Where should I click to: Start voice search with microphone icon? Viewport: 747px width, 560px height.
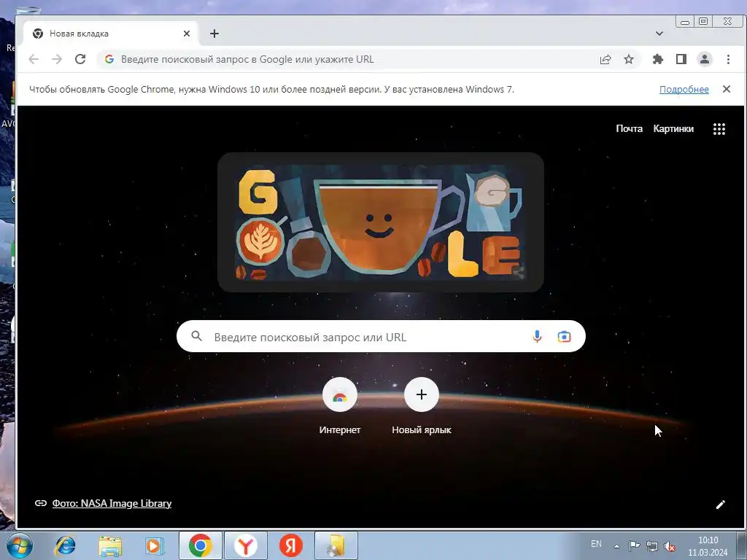(x=537, y=337)
